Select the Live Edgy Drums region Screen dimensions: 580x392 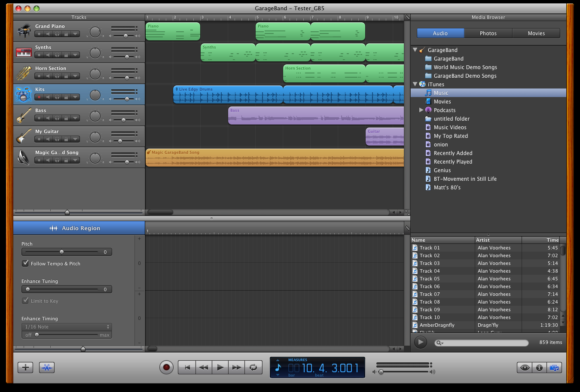228,94
